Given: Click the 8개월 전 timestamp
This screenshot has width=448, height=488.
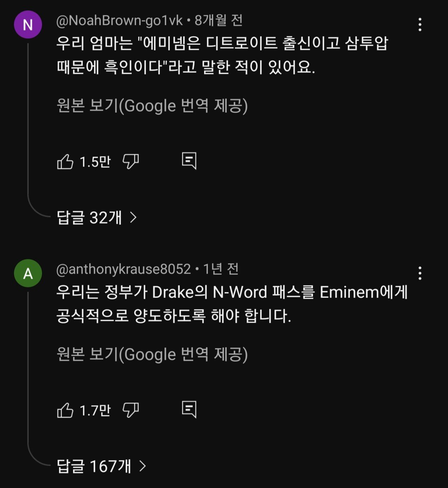Looking at the screenshot, I should pyautogui.click(x=218, y=21).
